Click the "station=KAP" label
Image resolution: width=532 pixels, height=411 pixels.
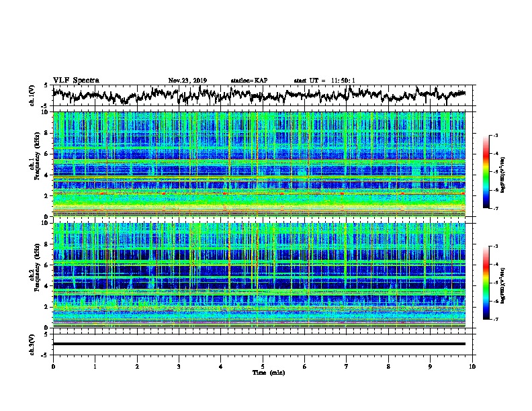[249, 81]
